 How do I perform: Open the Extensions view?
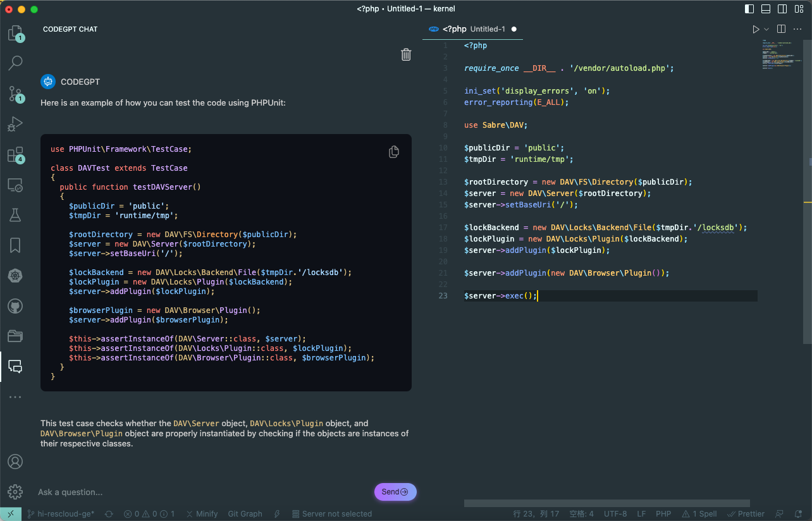pyautogui.click(x=15, y=155)
